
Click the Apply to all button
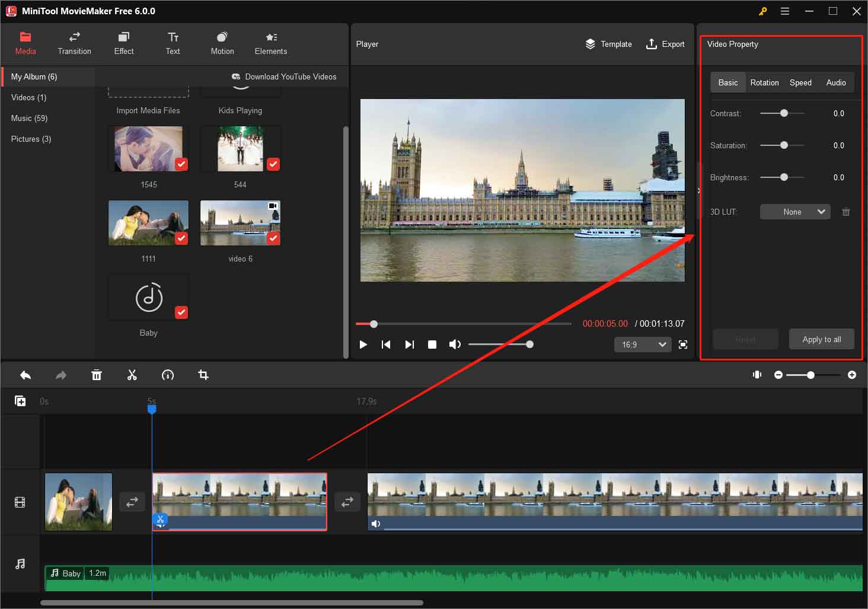point(821,339)
